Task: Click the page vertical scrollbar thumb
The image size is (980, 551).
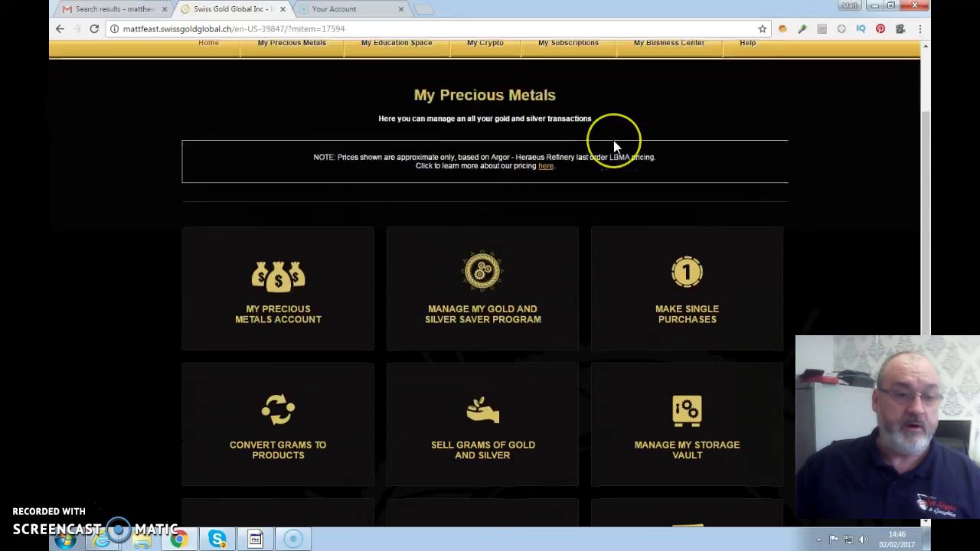Action: [x=925, y=222]
